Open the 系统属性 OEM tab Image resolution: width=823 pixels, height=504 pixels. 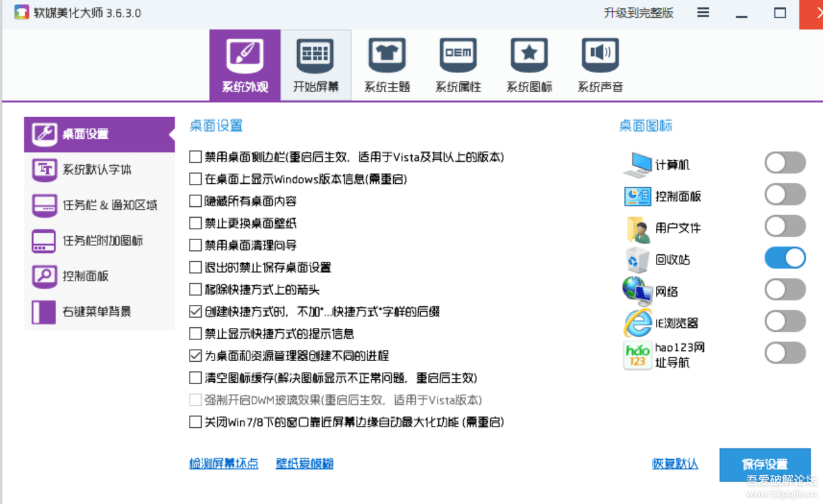[x=458, y=65]
